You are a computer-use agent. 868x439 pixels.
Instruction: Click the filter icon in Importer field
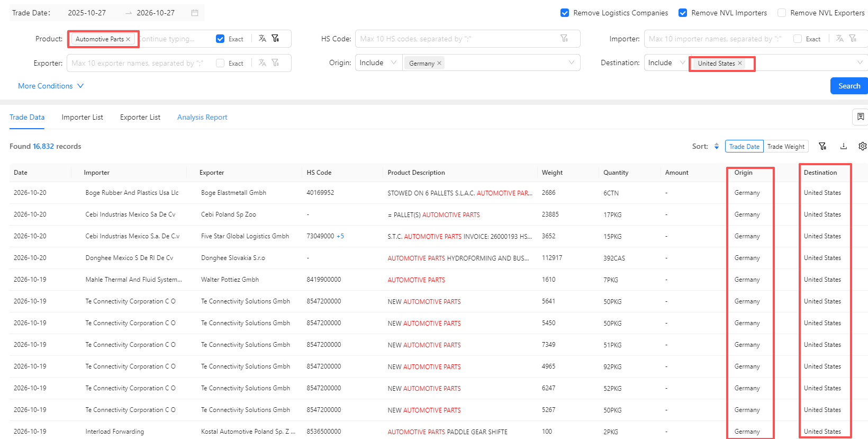853,39
